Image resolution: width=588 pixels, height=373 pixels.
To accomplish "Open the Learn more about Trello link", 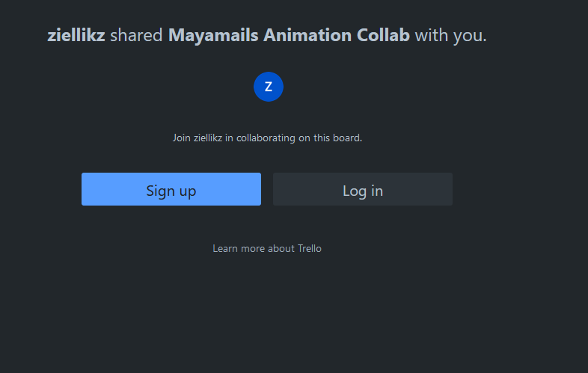I will 267,248.
